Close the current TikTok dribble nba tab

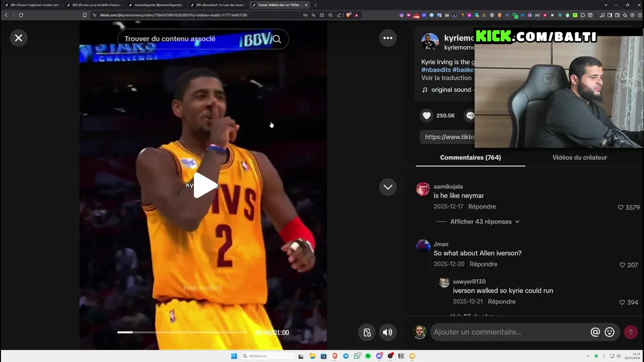tap(306, 5)
